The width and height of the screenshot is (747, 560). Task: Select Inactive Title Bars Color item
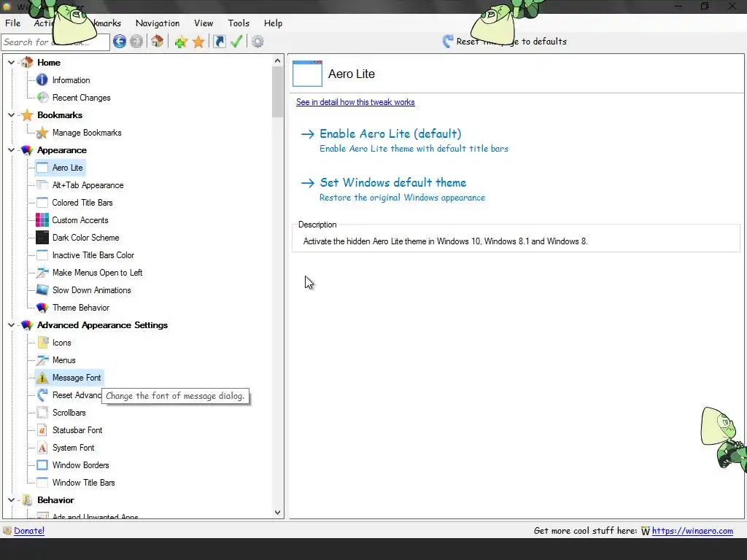click(x=93, y=255)
